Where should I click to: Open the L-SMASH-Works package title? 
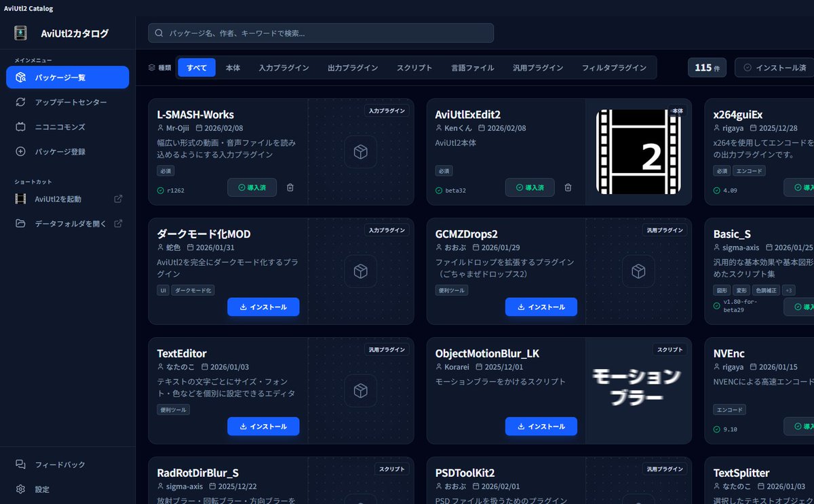(x=195, y=115)
